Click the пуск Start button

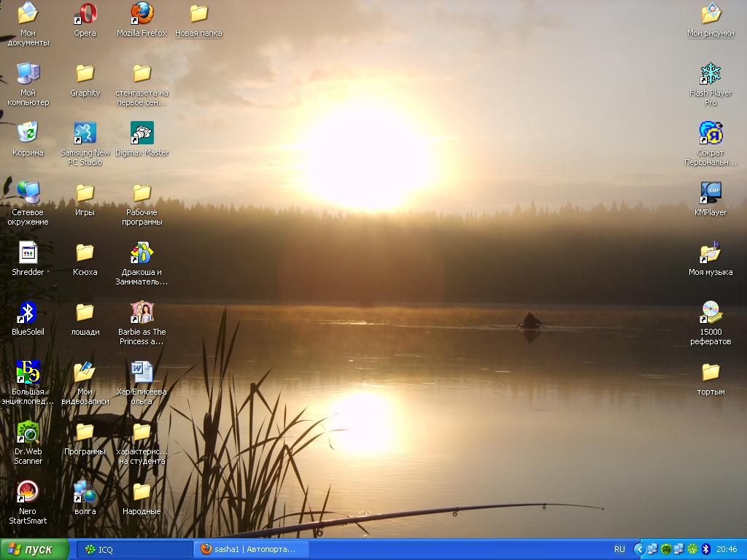34,549
